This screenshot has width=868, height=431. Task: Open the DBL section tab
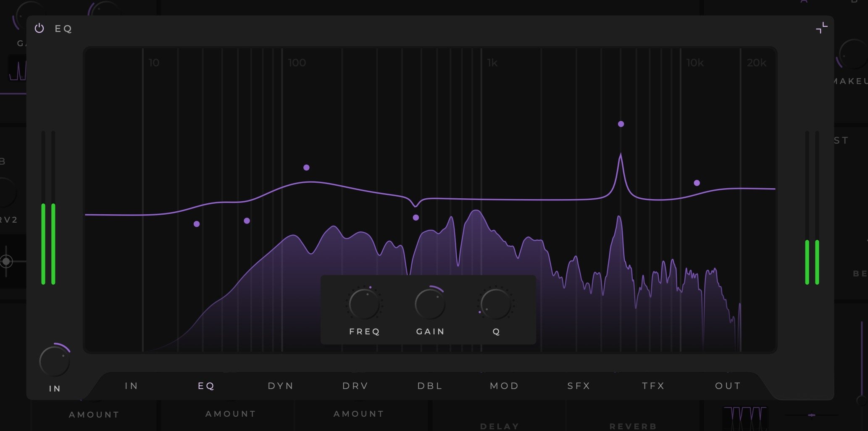[x=429, y=385]
